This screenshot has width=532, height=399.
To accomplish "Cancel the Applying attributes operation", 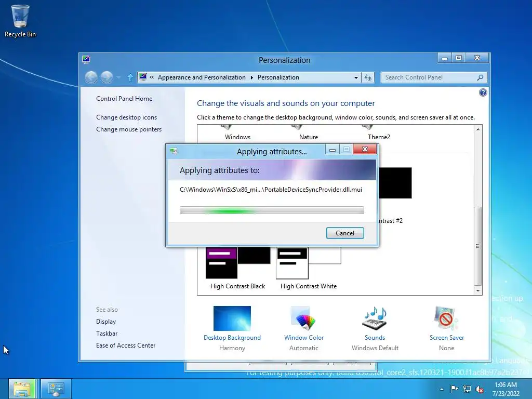I will pyautogui.click(x=345, y=233).
